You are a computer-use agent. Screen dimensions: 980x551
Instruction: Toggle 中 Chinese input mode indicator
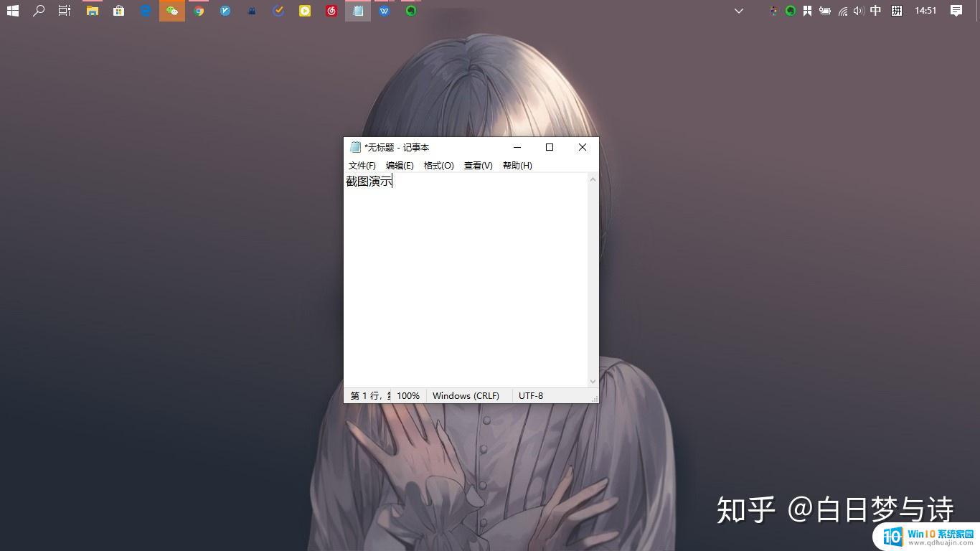pyautogui.click(x=875, y=11)
